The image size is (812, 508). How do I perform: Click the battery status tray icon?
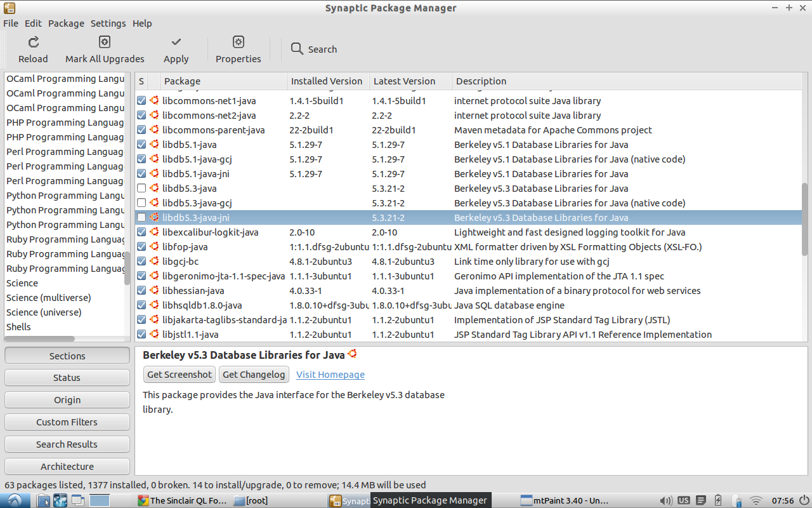pos(718,500)
